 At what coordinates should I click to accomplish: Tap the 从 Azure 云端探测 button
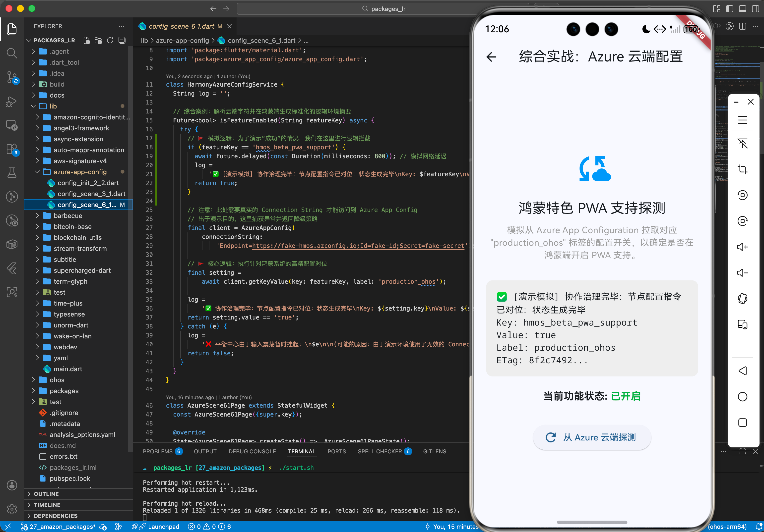point(592,437)
